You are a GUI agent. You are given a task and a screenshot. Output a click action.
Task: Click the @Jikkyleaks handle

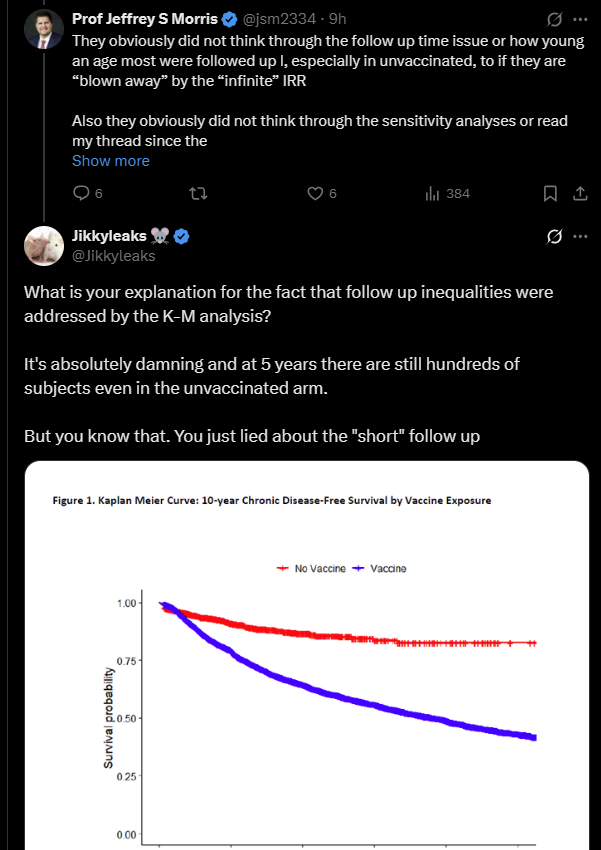(x=113, y=255)
